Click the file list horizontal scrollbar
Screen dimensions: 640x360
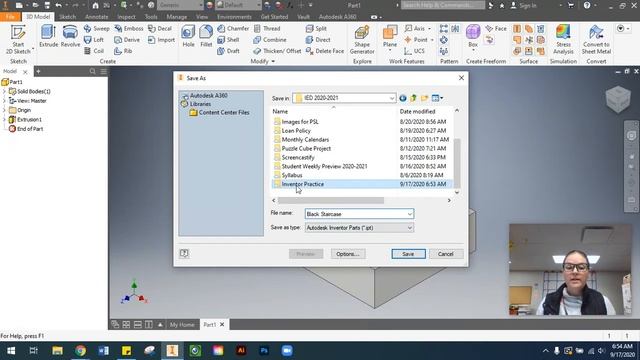pos(331,200)
